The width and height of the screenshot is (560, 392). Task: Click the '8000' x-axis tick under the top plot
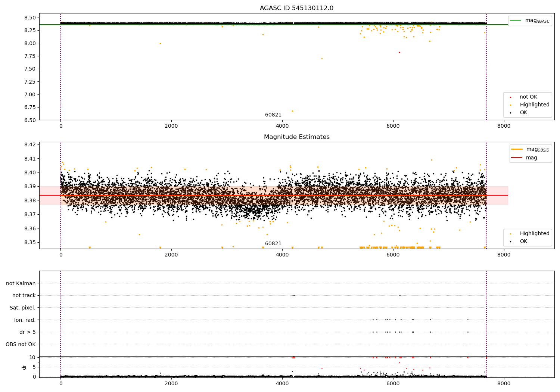(x=504, y=126)
